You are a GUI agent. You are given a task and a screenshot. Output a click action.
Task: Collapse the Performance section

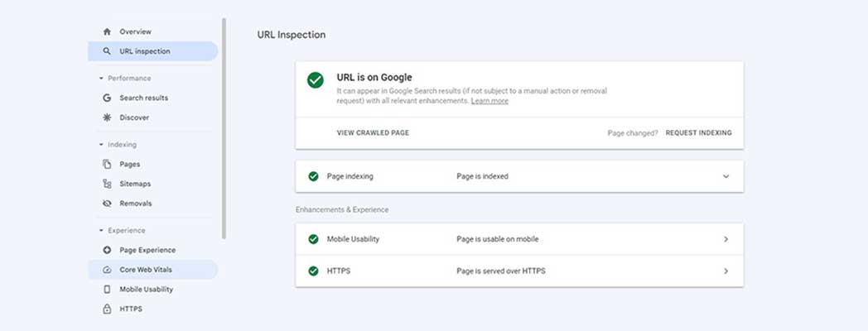click(x=101, y=79)
